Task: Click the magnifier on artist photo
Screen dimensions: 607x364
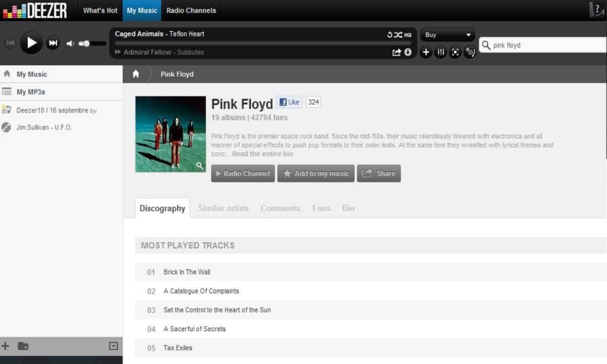Action: point(200,165)
